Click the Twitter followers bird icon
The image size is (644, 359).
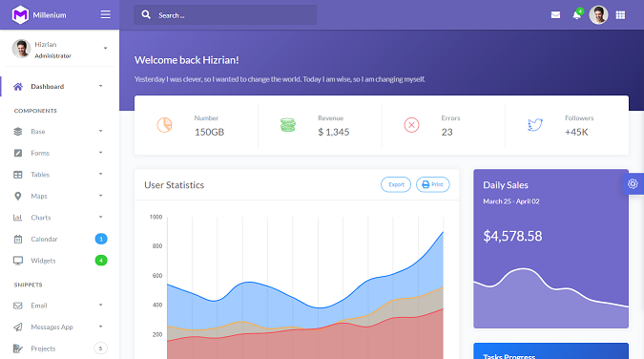(535, 125)
